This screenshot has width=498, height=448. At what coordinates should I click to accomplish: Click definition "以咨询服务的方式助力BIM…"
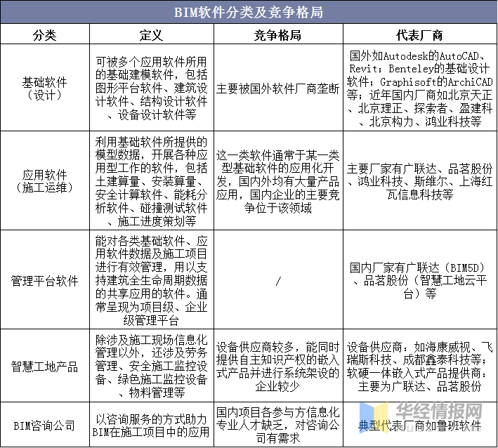click(152, 426)
